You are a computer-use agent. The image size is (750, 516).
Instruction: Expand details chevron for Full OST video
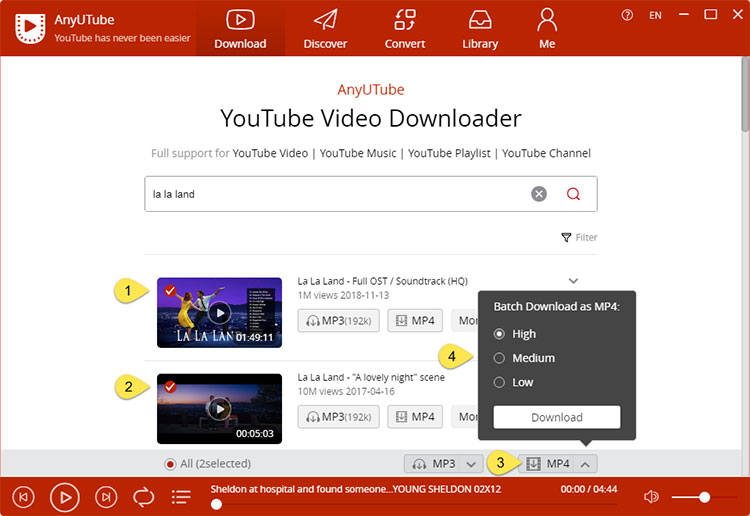(573, 281)
